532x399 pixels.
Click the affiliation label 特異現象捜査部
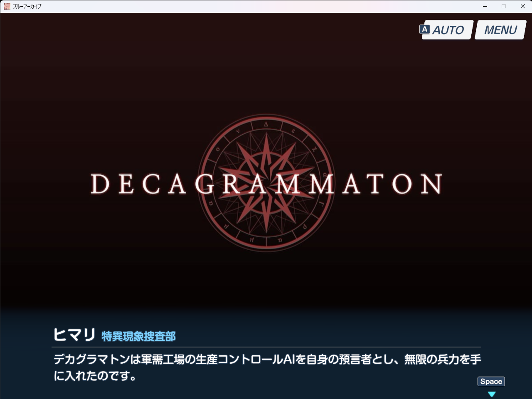tap(138, 336)
